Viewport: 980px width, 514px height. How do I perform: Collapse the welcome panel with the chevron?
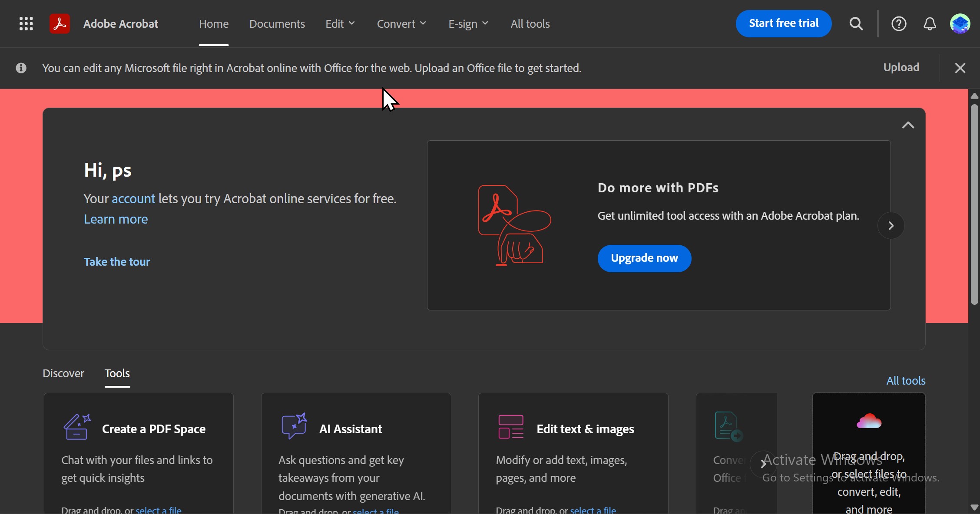coord(908,125)
